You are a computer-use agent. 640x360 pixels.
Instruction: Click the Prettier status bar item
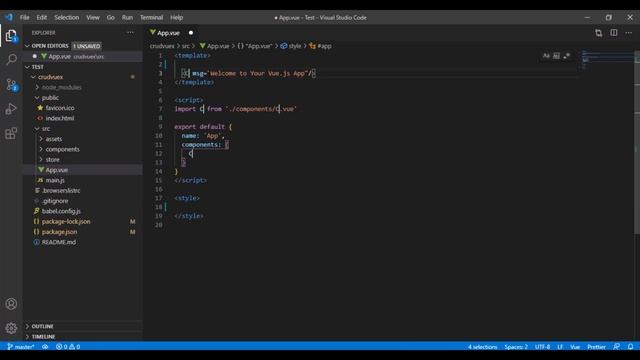596,347
